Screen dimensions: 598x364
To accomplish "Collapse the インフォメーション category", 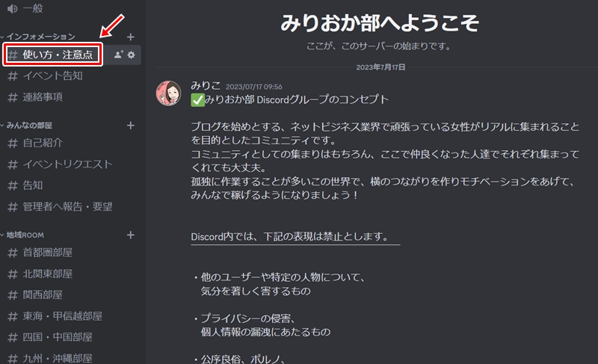I will [41, 37].
